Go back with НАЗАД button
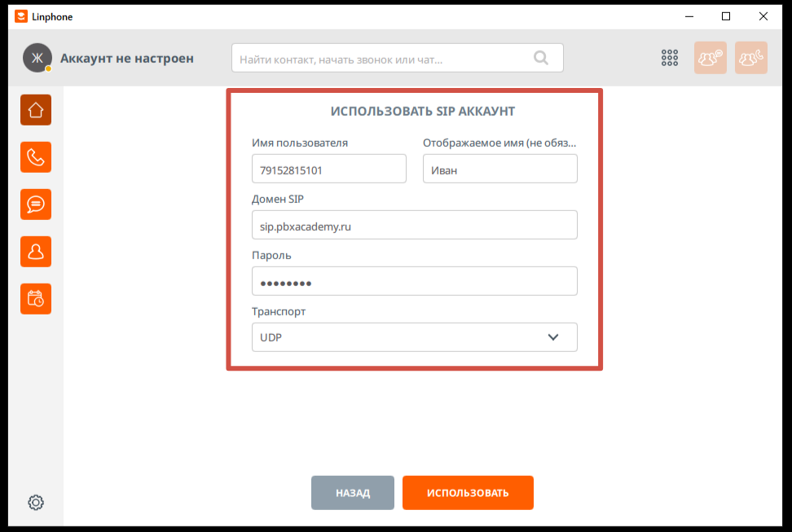 (x=353, y=493)
